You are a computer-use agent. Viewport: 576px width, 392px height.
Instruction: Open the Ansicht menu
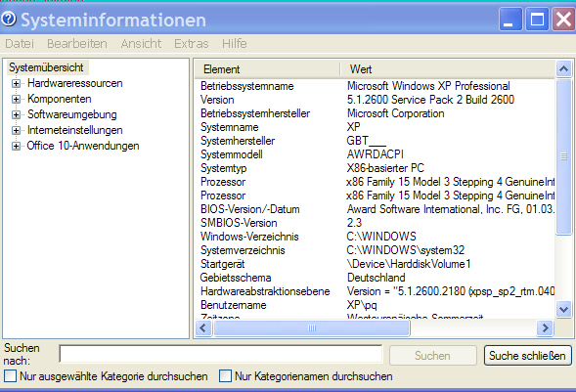pos(141,44)
